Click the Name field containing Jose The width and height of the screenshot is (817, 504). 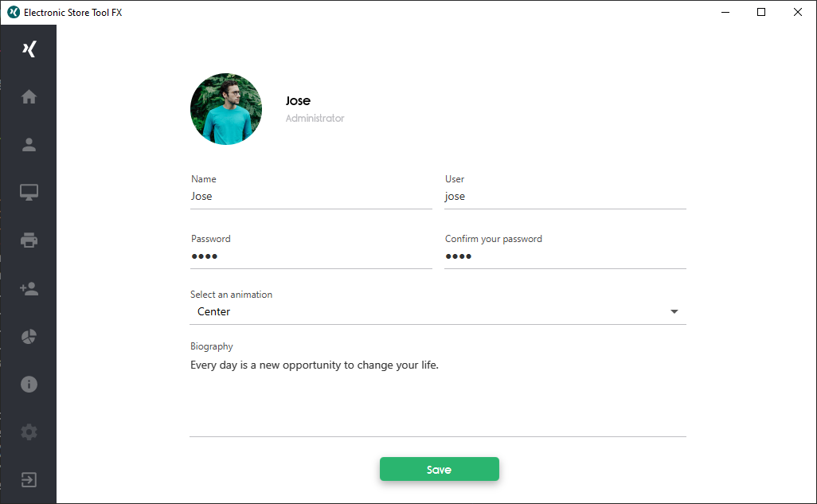click(x=311, y=197)
